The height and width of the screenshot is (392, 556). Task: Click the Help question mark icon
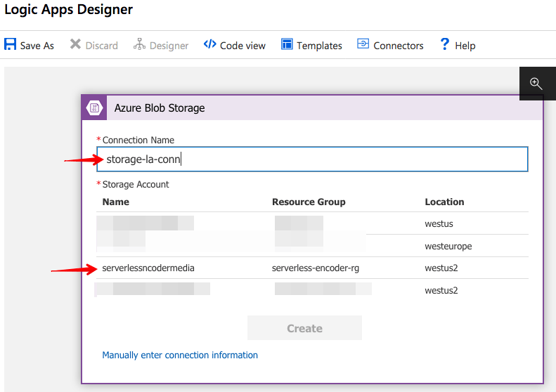tap(444, 45)
